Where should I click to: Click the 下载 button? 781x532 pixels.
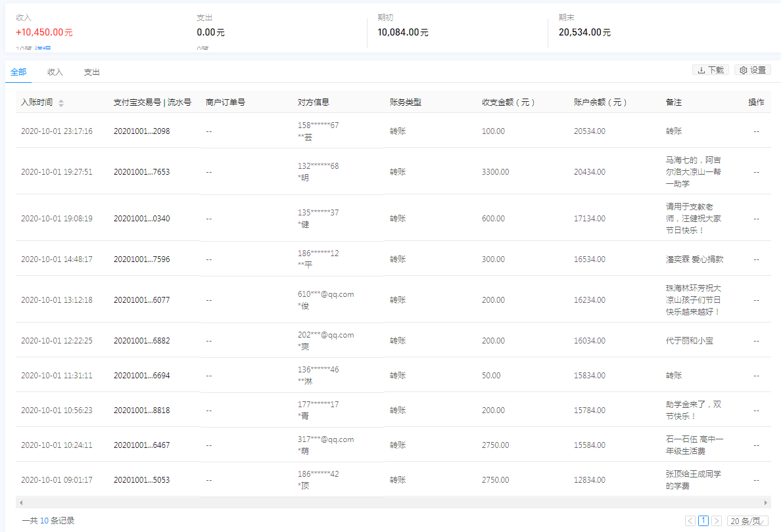710,70
